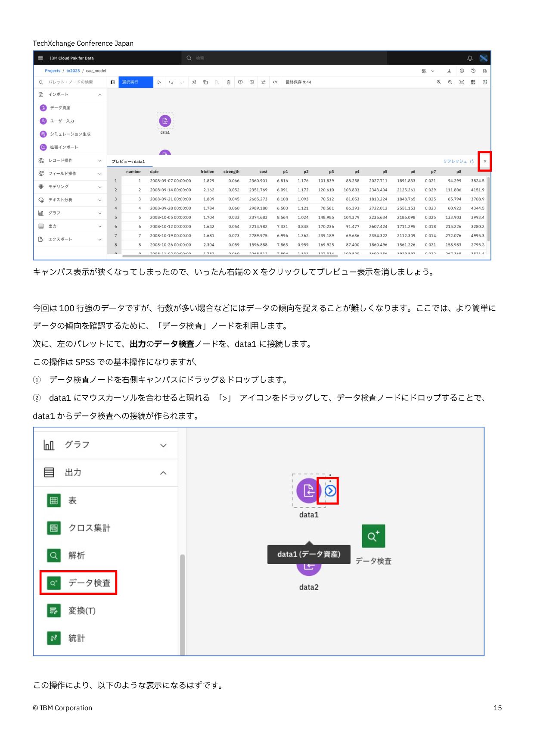Expand the テキスト分析 palette section

click(100, 200)
